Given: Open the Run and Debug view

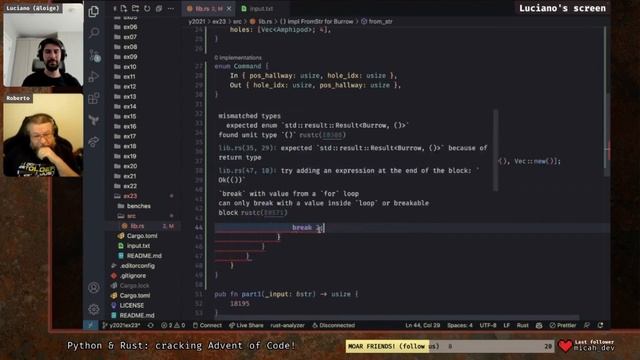Looking at the screenshot, I should [94, 76].
